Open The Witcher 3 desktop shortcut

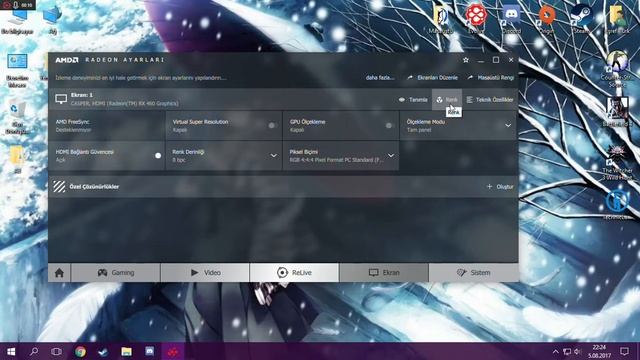pyautogui.click(x=617, y=163)
